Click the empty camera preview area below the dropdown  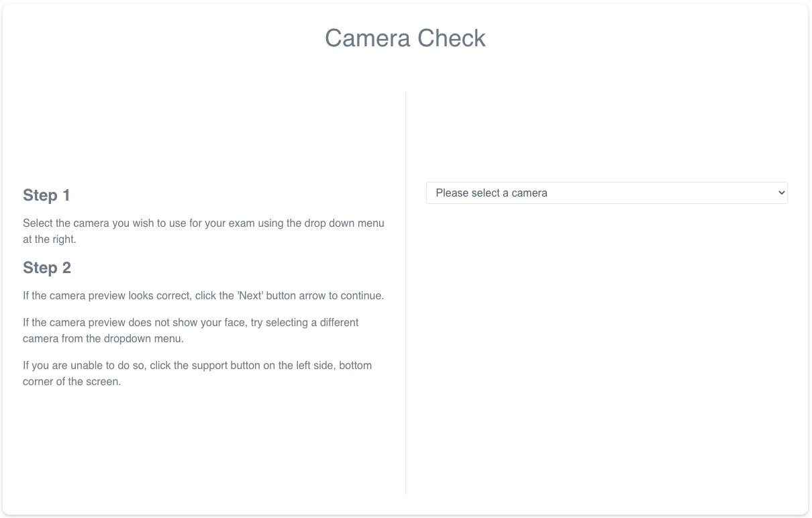pos(607,349)
